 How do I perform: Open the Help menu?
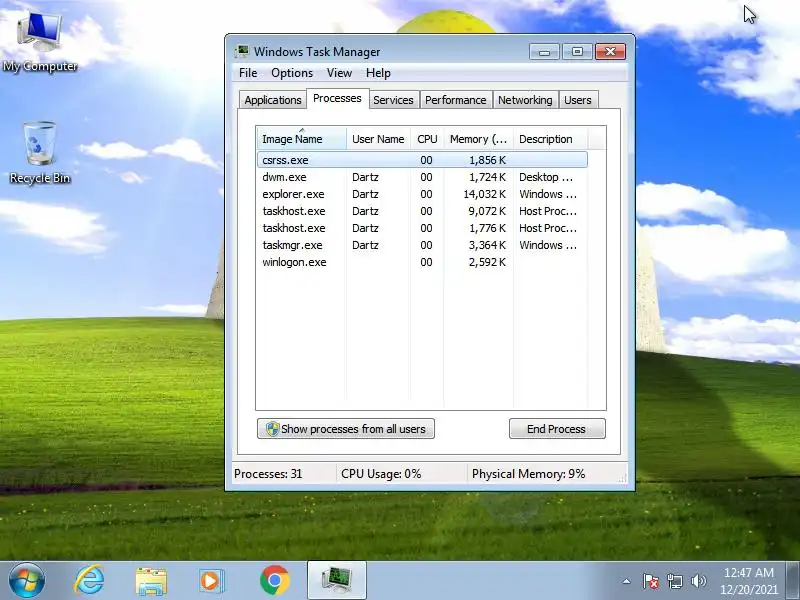[x=378, y=73]
